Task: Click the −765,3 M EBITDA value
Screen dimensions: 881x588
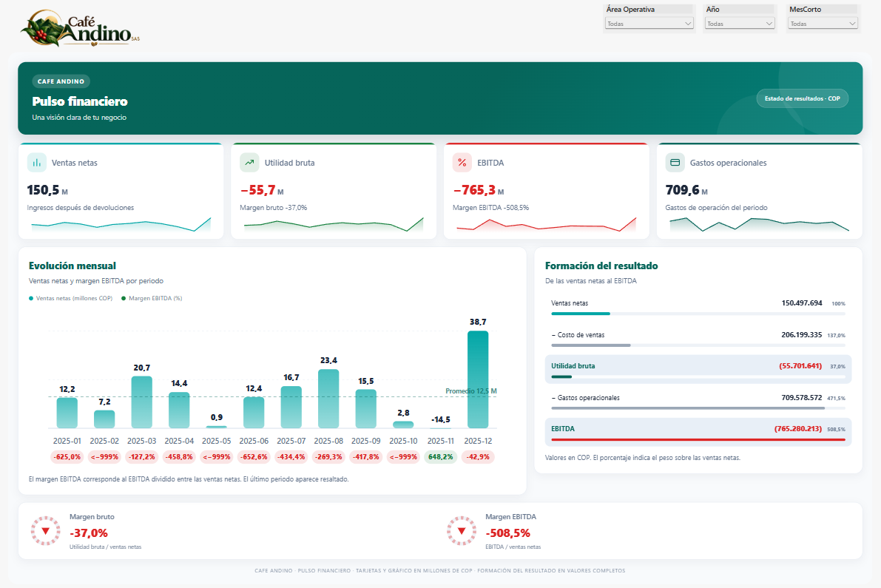Action: click(478, 190)
